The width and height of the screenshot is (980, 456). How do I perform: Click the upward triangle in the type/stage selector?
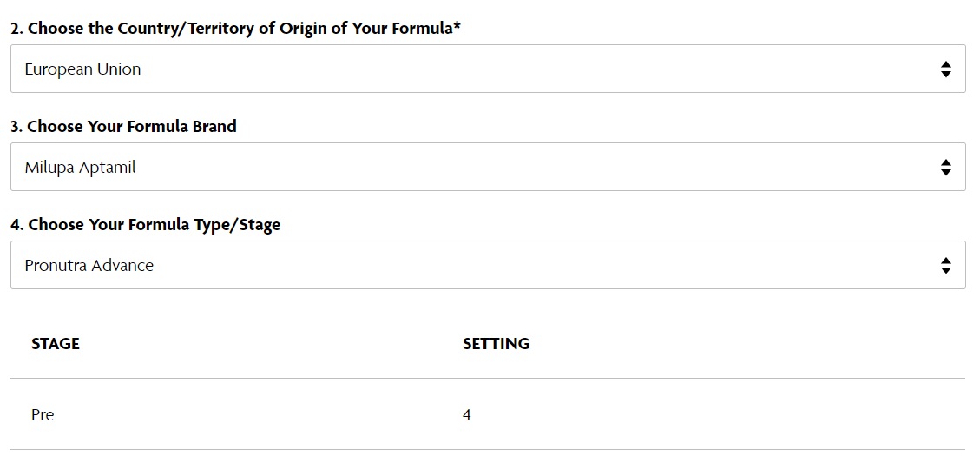pyautogui.click(x=945, y=261)
